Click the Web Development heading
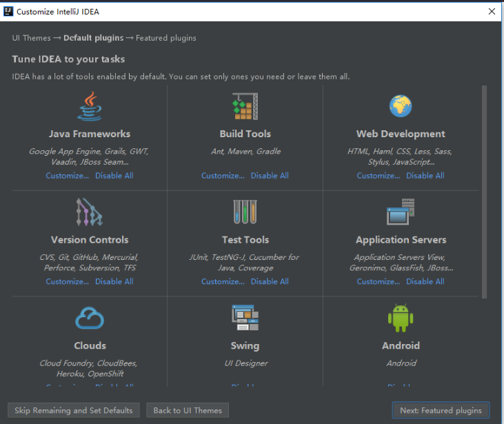 [x=401, y=134]
